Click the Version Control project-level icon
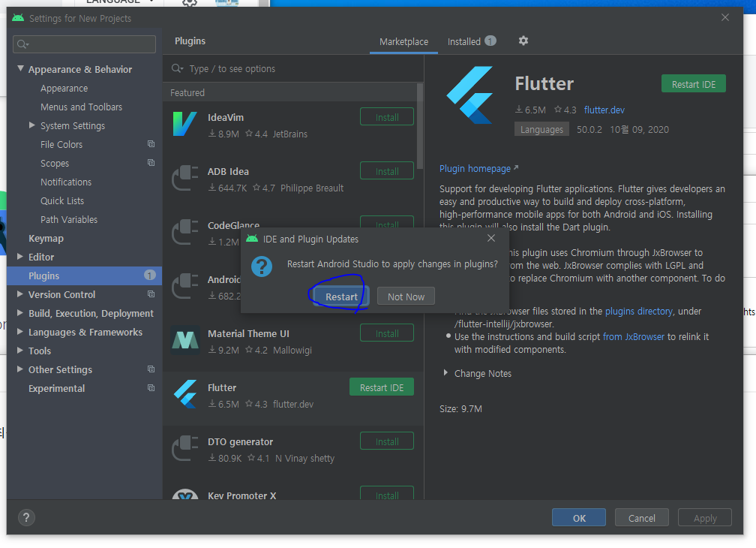Viewport: 756px width, 548px height. pos(151,294)
